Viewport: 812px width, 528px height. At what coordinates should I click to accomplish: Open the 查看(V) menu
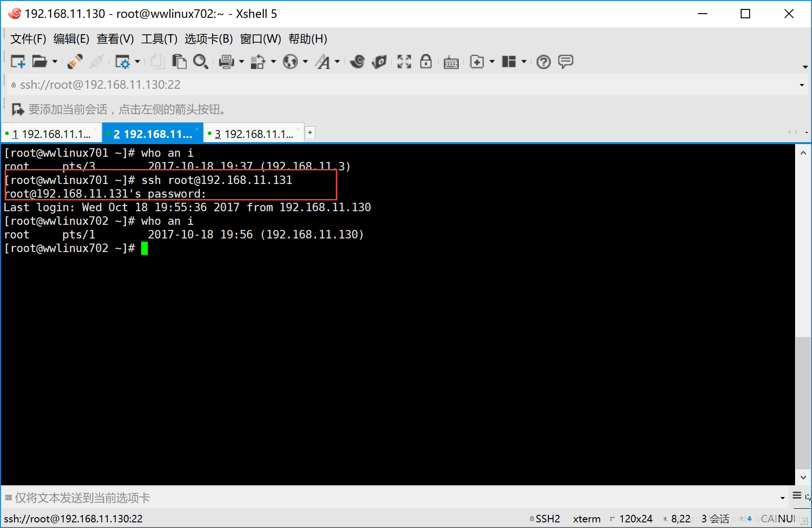coord(115,39)
